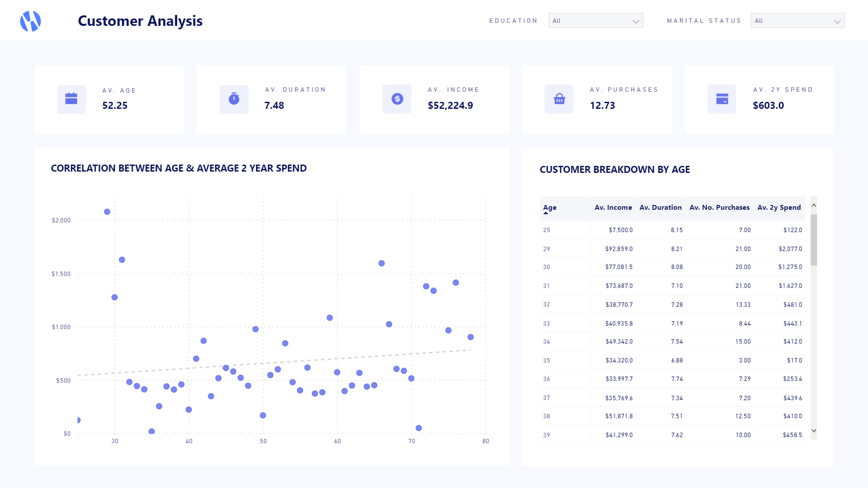Image resolution: width=868 pixels, height=488 pixels.
Task: Click the $49,342.0 income cell for age 34
Action: [619, 341]
